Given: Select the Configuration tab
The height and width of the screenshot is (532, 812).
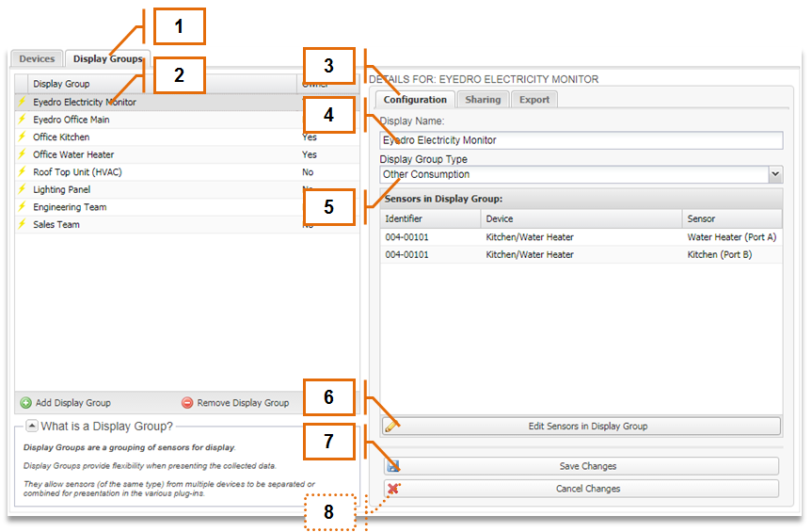Looking at the screenshot, I should (x=415, y=100).
